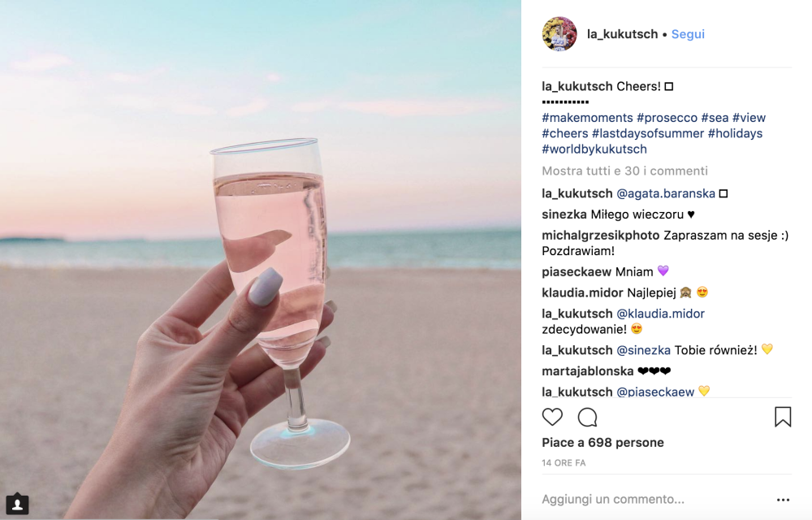The image size is (812, 520).
Task: Save post with the bookmark icon
Action: tap(783, 418)
